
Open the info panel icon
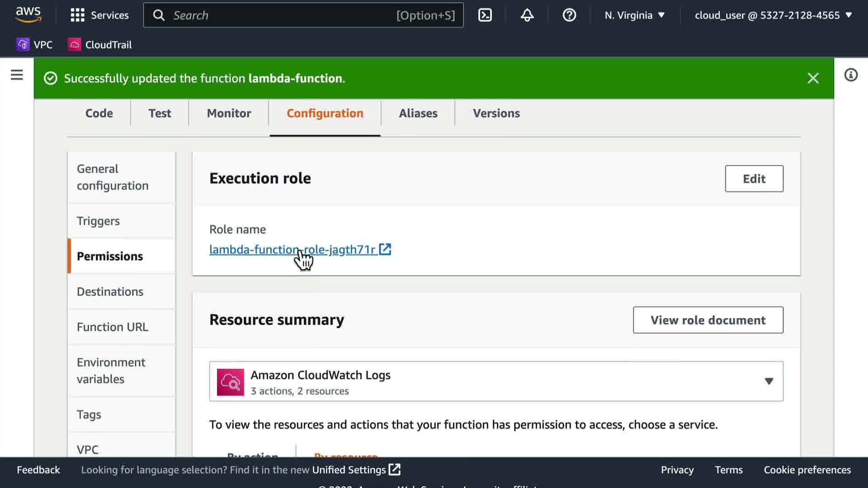coord(850,75)
